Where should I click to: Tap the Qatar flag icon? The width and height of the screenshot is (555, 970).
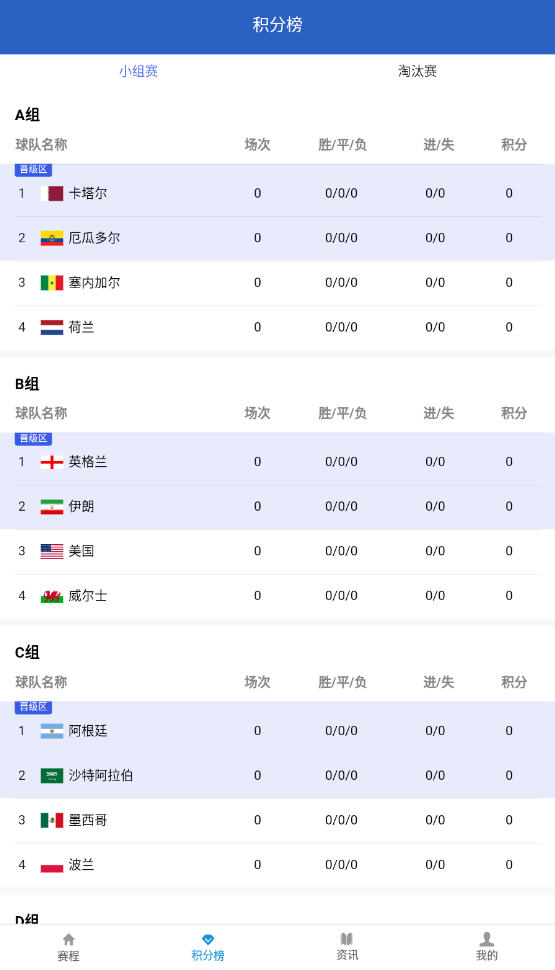point(52,193)
